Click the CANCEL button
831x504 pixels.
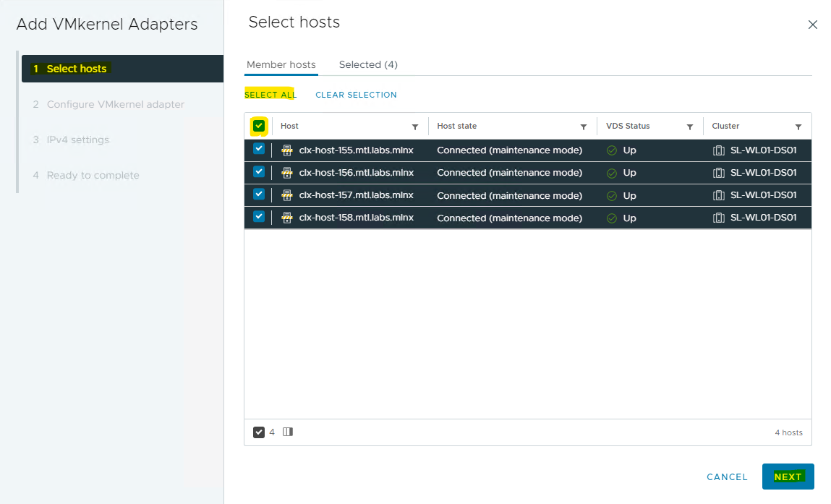(727, 477)
